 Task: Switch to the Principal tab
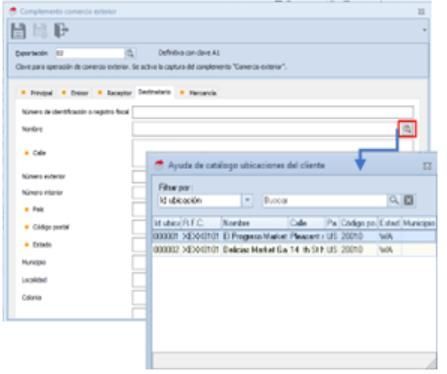[x=37, y=93]
